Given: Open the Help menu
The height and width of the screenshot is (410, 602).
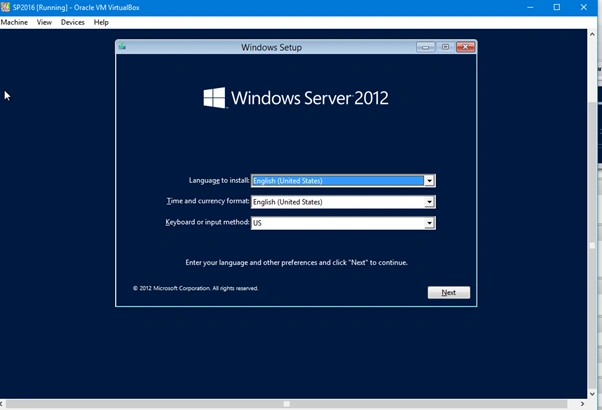Looking at the screenshot, I should point(101,22).
